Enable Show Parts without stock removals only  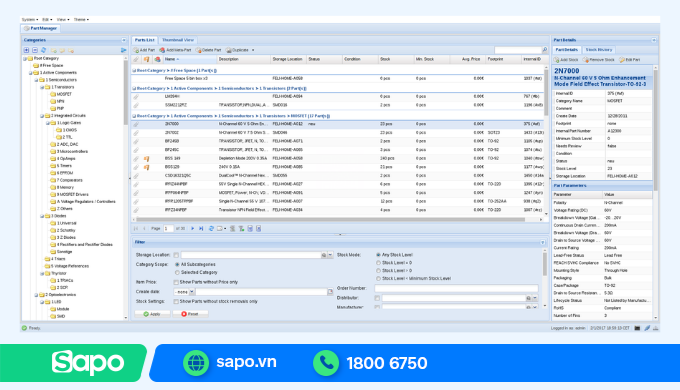point(176,301)
